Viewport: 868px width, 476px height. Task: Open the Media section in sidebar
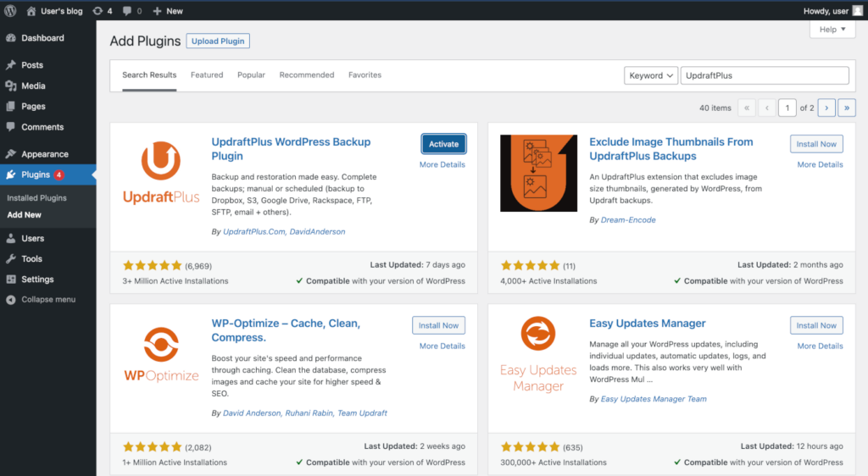point(33,86)
